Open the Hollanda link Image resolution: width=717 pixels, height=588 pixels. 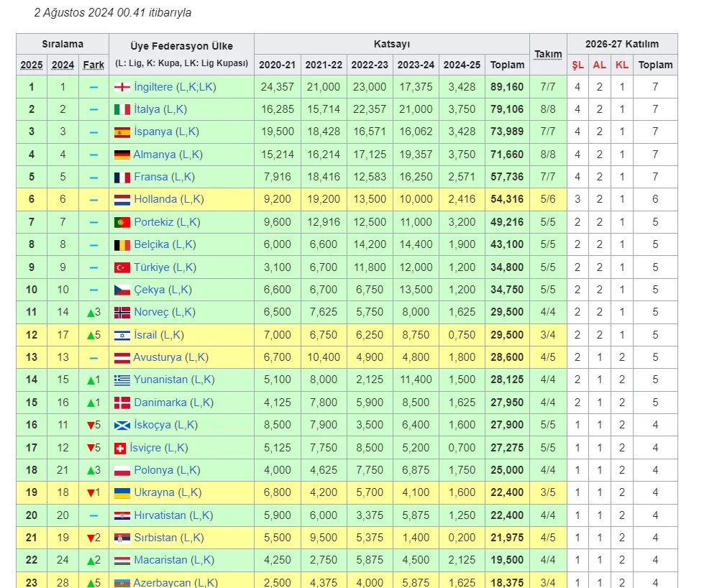click(x=155, y=200)
